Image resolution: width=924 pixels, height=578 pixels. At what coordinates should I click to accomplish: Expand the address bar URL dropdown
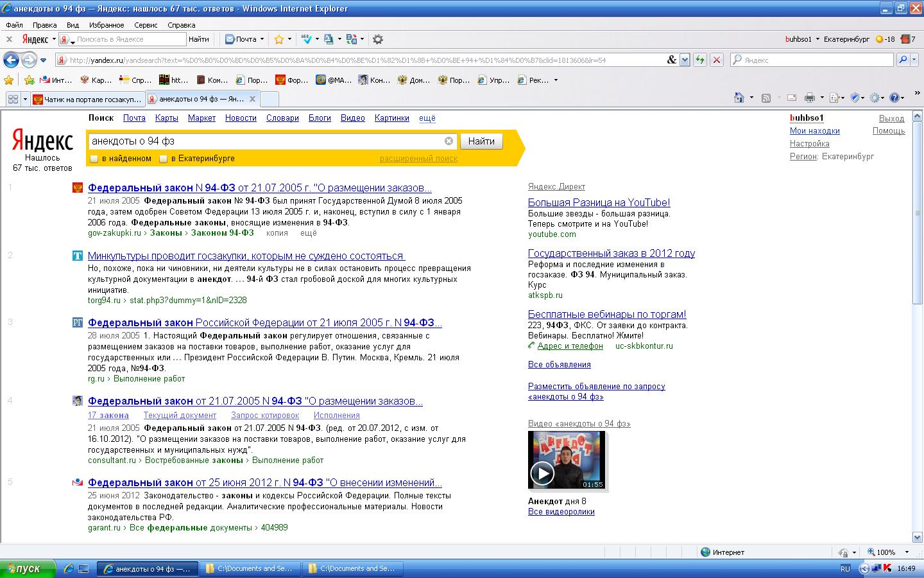pos(685,60)
